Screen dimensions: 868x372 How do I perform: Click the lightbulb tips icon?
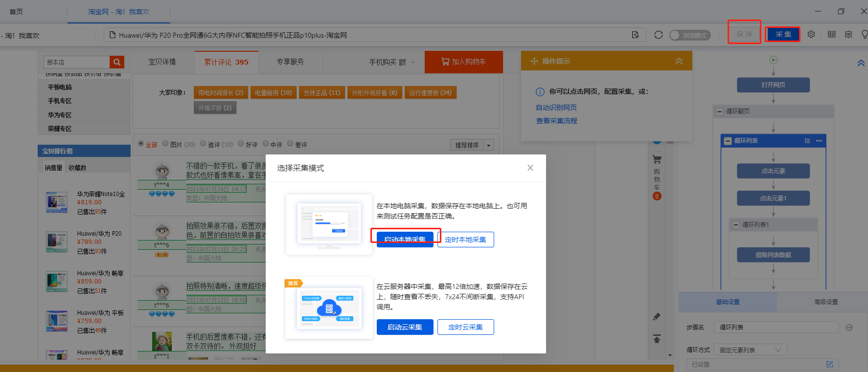(865, 34)
